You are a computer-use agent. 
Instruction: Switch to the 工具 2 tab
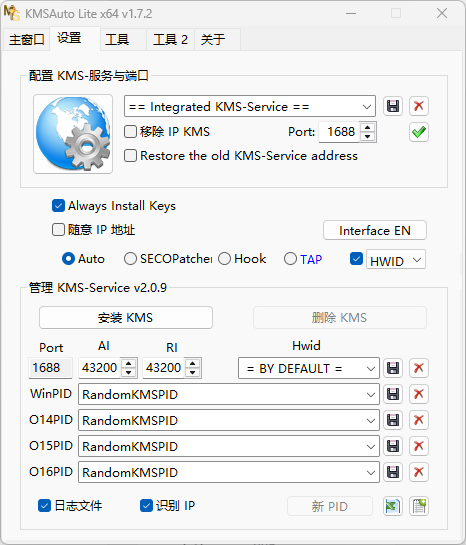pos(170,40)
